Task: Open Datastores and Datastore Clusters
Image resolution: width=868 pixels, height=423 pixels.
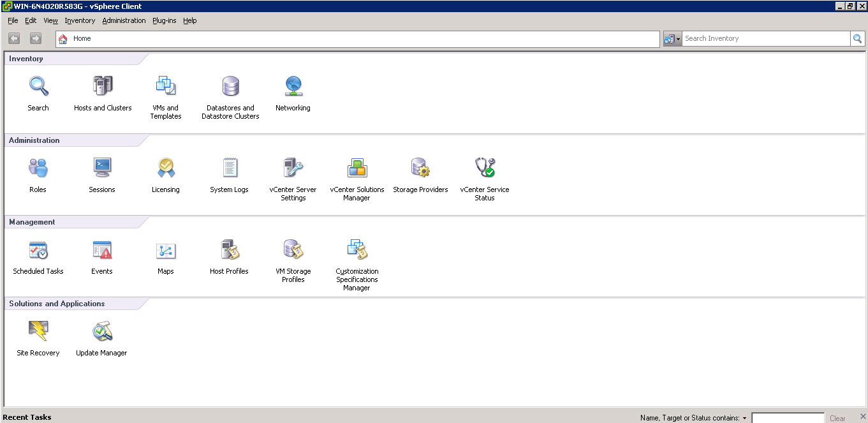Action: 230,86
